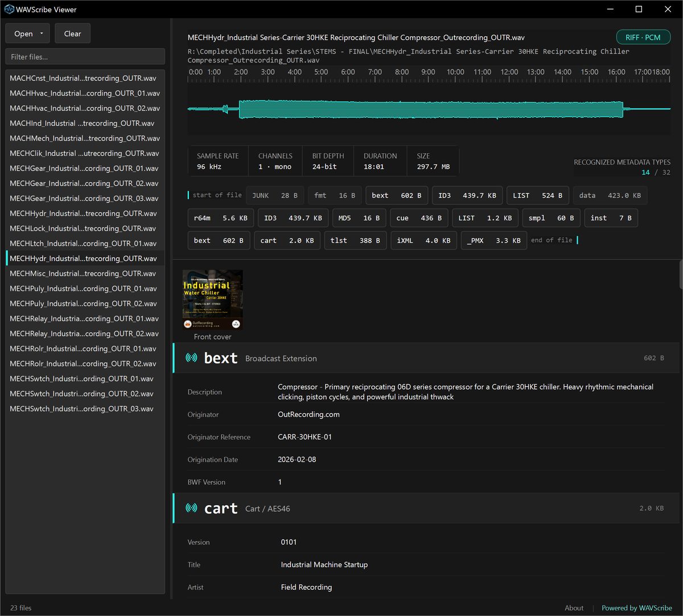Select MECHRelay file ending OUTR_01.wav

pyautogui.click(x=85, y=319)
